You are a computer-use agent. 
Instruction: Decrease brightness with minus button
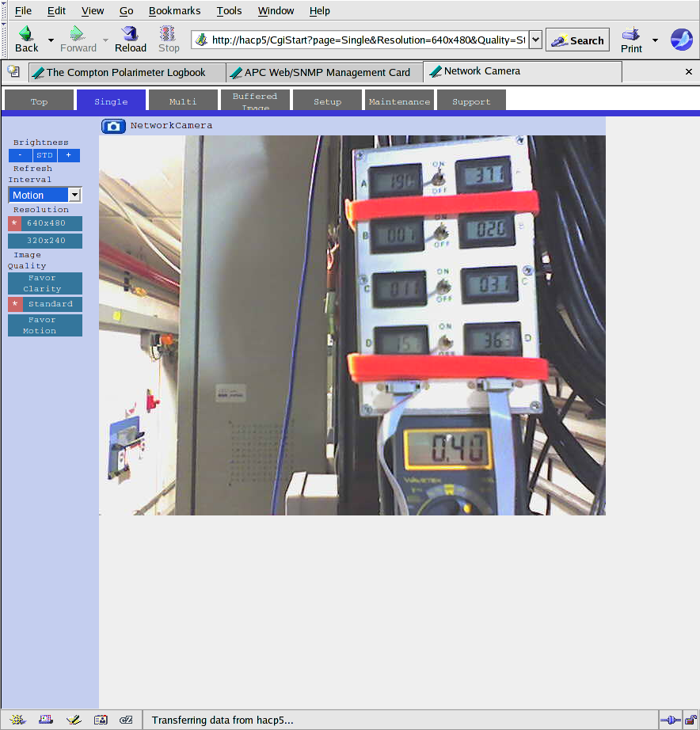click(x=20, y=155)
